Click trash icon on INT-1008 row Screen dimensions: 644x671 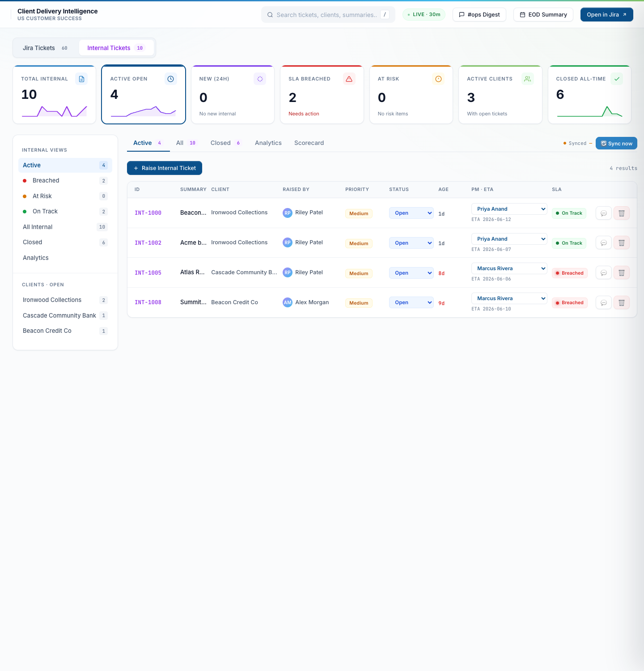(x=621, y=303)
